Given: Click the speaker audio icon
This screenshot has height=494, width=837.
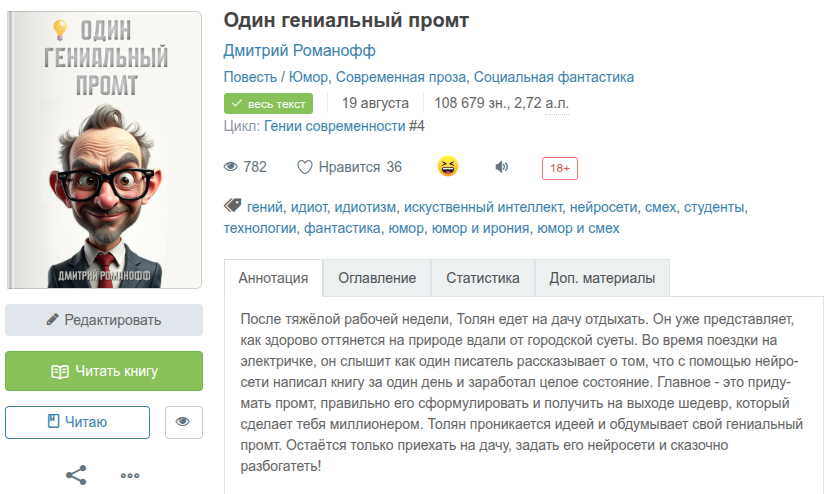Looking at the screenshot, I should pyautogui.click(x=502, y=167).
